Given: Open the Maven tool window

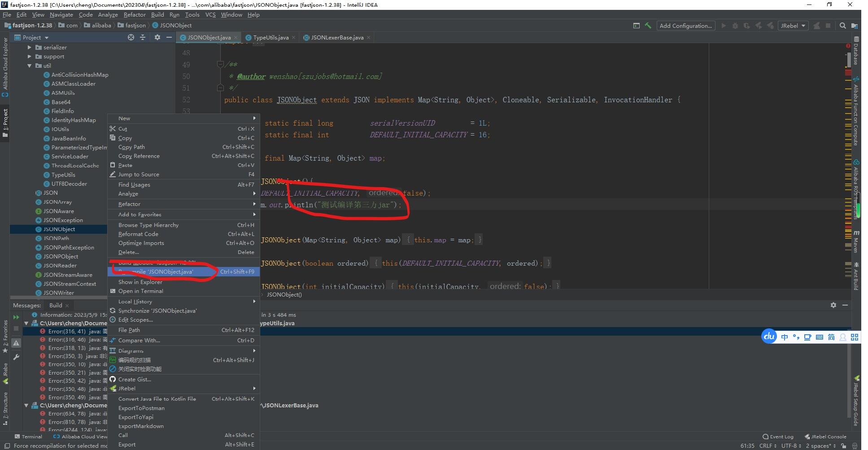Looking at the screenshot, I should [856, 241].
